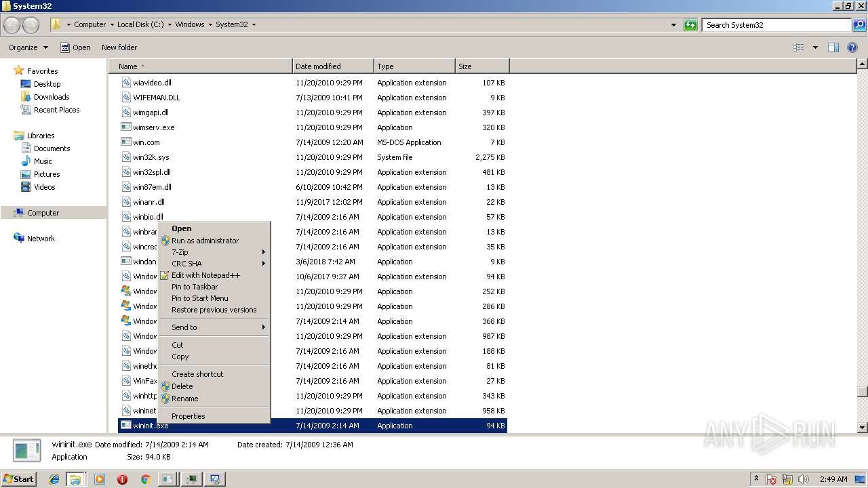
Task: Select the wiavideo.dll file icon
Action: [x=126, y=83]
